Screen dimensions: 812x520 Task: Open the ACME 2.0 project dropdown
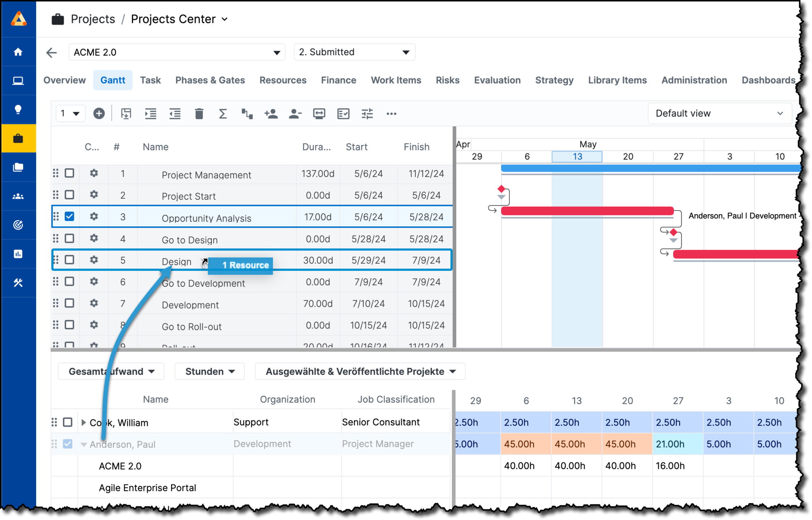tap(177, 52)
